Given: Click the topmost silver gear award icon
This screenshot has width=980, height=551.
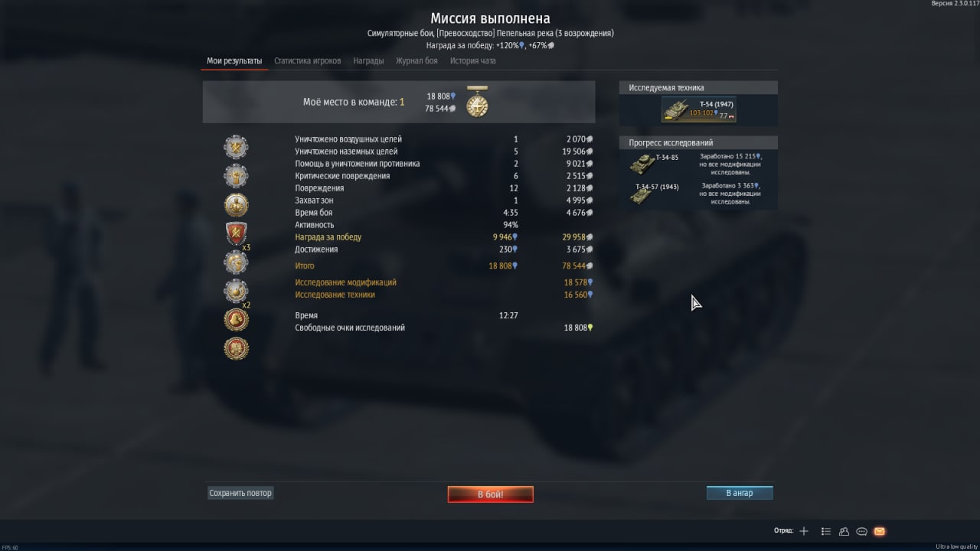Looking at the screenshot, I should [x=236, y=146].
